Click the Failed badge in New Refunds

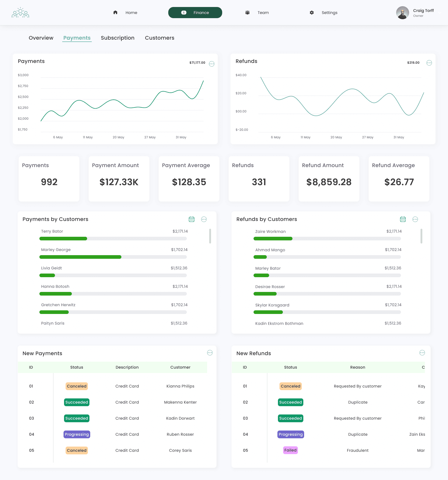pyautogui.click(x=290, y=450)
